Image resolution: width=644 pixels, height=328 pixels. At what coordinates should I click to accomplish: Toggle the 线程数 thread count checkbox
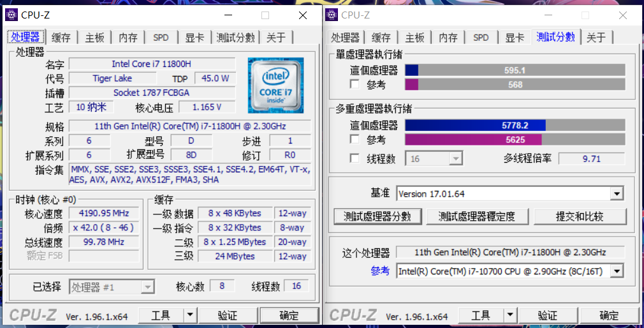355,158
